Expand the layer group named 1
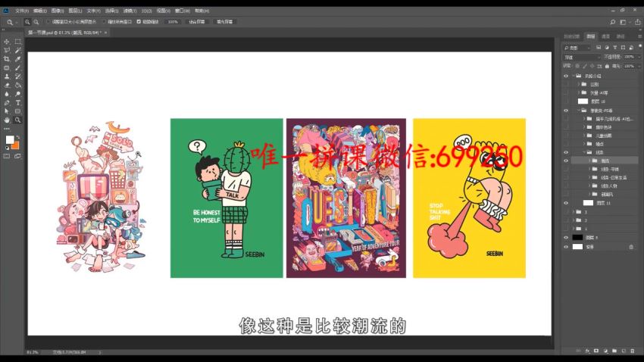Viewport: 644px width, 362px height. (x=574, y=228)
